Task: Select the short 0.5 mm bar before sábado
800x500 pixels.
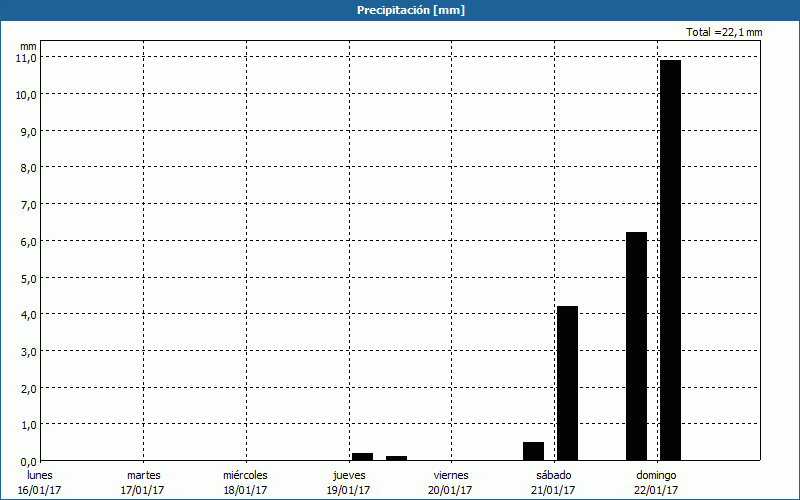Action: click(x=533, y=451)
